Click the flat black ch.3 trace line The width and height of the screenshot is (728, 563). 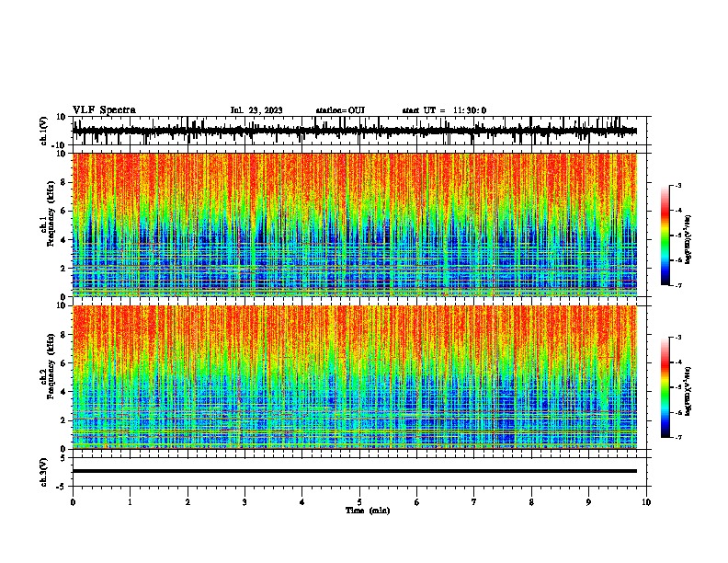(355, 471)
